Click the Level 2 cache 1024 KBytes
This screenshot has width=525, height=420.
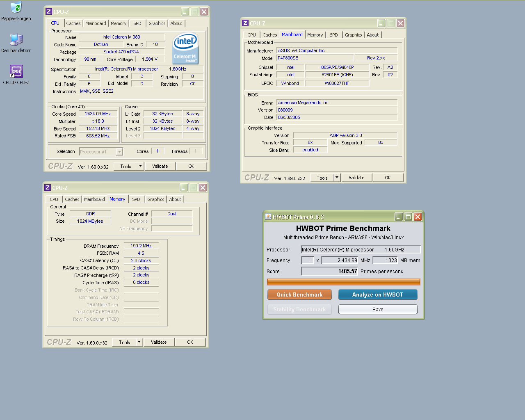[x=163, y=128]
